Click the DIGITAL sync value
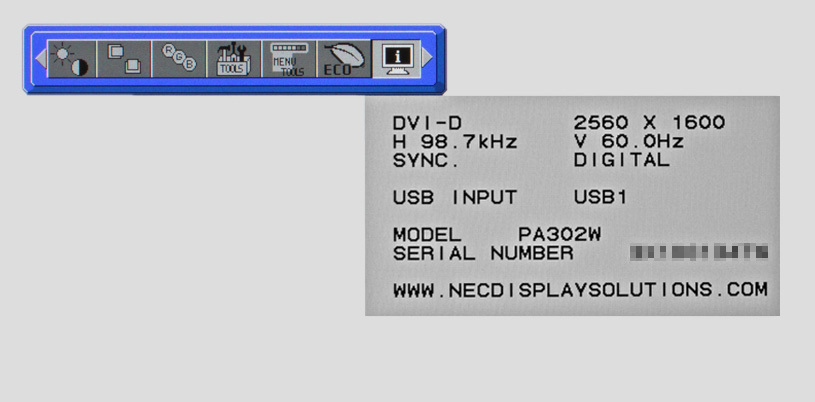Screen dimensions: 815x402 coord(622,161)
